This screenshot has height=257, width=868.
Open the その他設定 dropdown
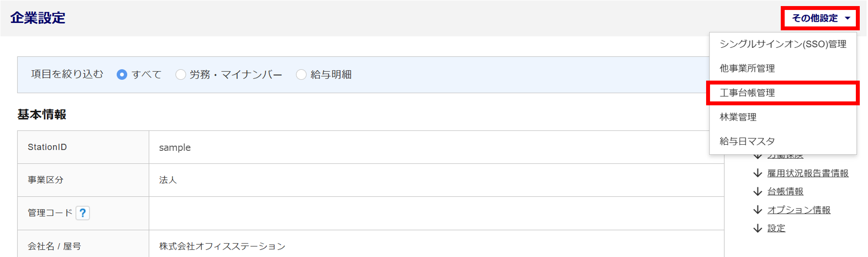(820, 18)
